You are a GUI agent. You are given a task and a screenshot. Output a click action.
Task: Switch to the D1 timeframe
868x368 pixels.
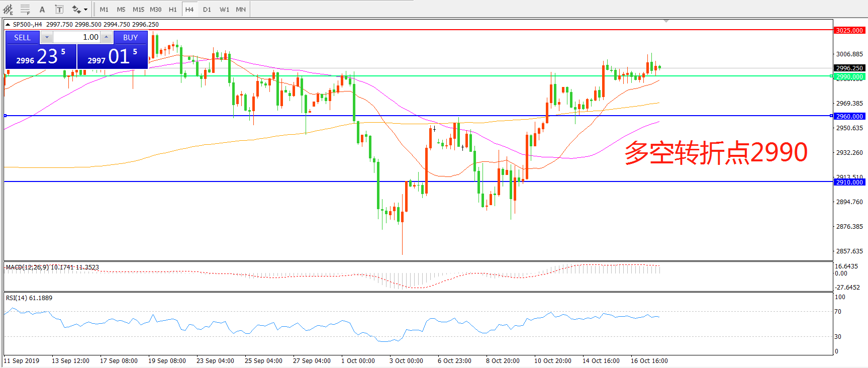[x=207, y=10]
